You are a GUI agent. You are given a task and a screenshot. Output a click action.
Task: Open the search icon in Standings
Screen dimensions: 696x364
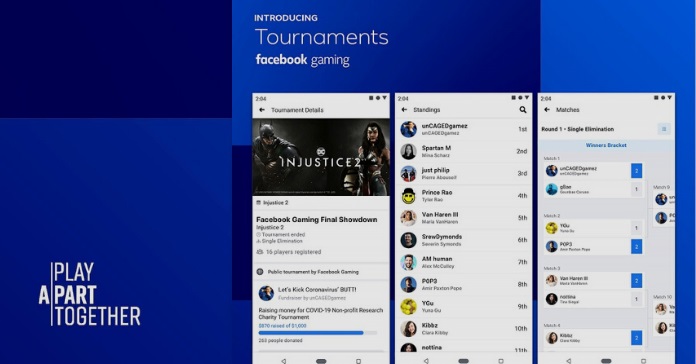pyautogui.click(x=523, y=109)
